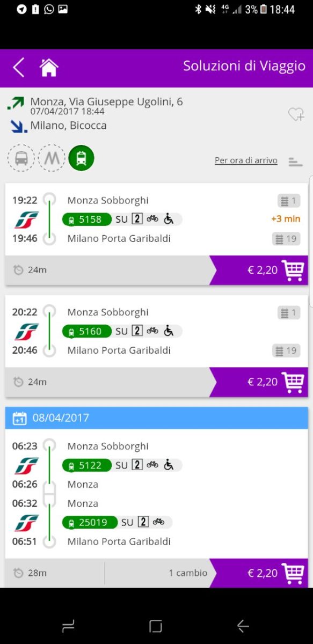The width and height of the screenshot is (313, 644).
Task: Toggle the bus transport filter
Action: (21, 158)
